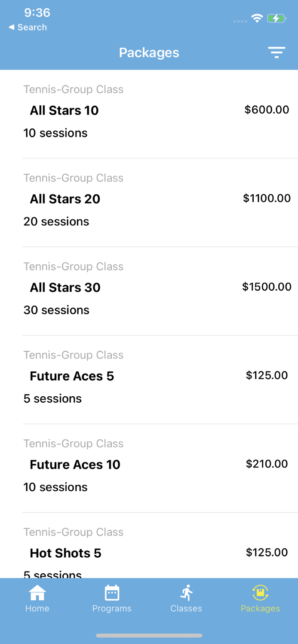The image size is (298, 644).
Task: Go back to Search
Action: 32,27
